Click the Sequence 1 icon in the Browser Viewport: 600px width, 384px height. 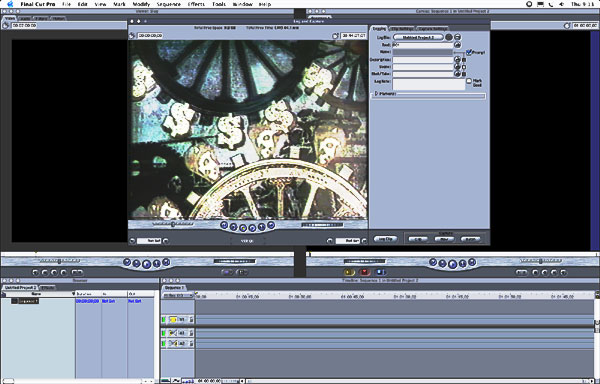14,301
